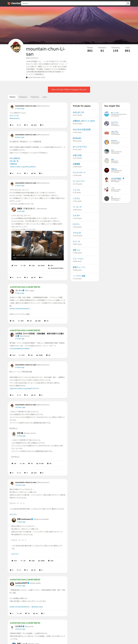Switch to the Tweets tab
The image size is (138, 644).
(13, 97)
